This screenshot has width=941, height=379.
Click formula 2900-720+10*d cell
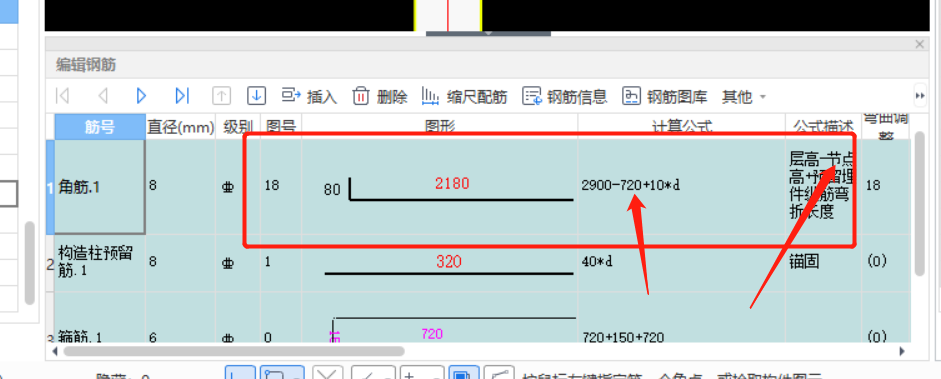[682, 187]
